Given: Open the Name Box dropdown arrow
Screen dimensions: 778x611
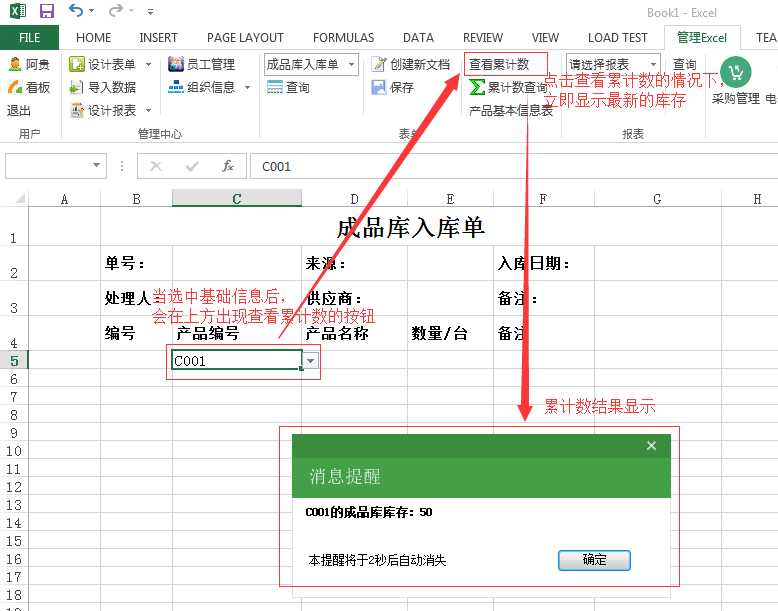Looking at the screenshot, I should [x=97, y=165].
